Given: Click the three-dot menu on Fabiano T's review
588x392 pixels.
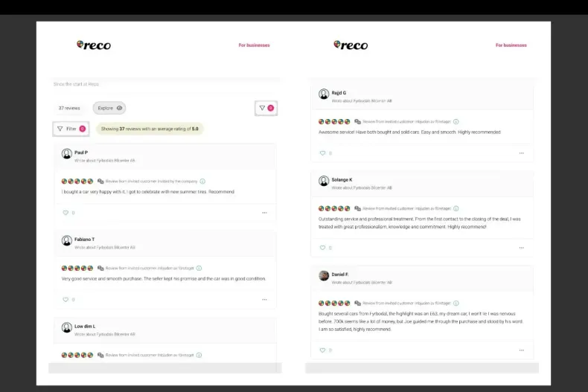Looking at the screenshot, I should point(264,300).
